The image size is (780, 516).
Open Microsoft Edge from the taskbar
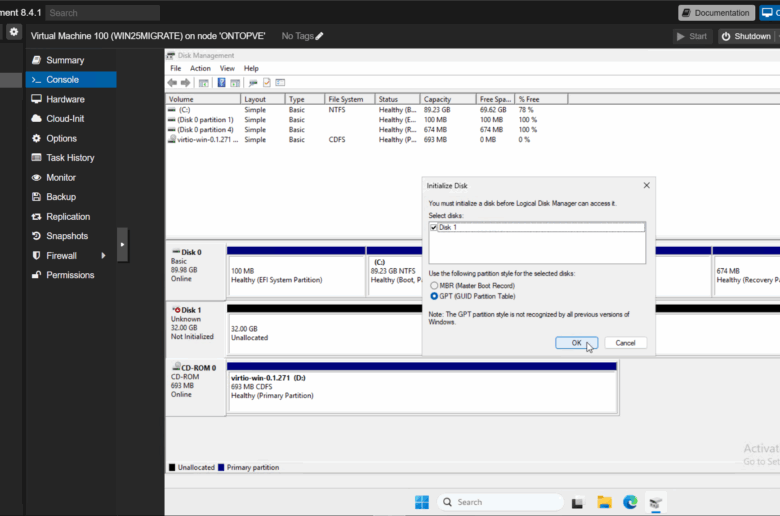(630, 502)
